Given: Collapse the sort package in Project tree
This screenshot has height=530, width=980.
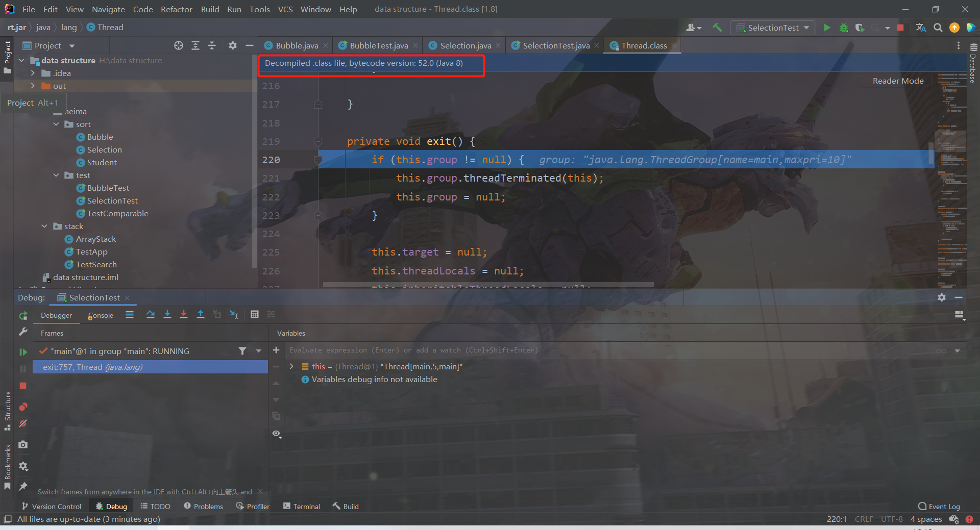Looking at the screenshot, I should 56,124.
